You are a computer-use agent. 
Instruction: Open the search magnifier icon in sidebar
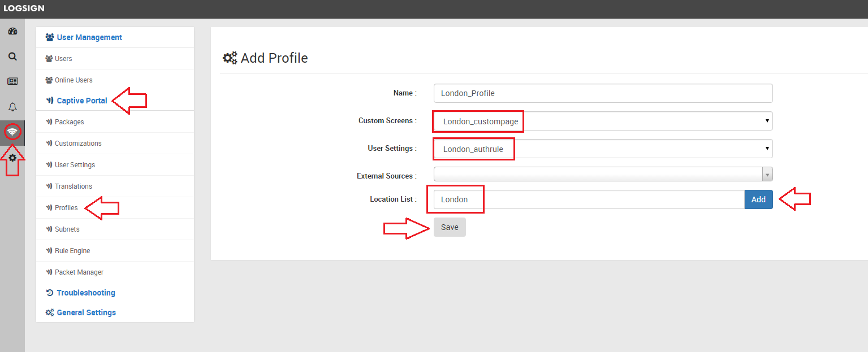pos(12,57)
